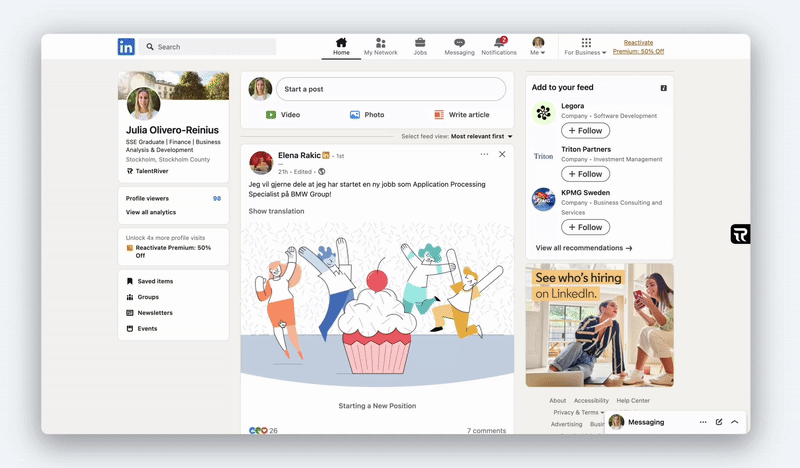Image resolution: width=800 pixels, height=468 pixels.
Task: Open Advertising footer link
Action: pyautogui.click(x=566, y=424)
